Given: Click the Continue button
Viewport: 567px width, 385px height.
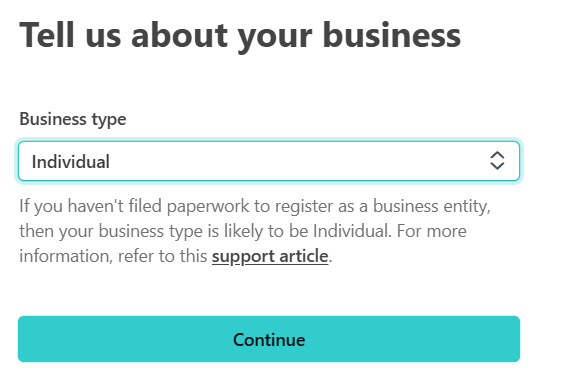Looking at the screenshot, I should point(269,339).
